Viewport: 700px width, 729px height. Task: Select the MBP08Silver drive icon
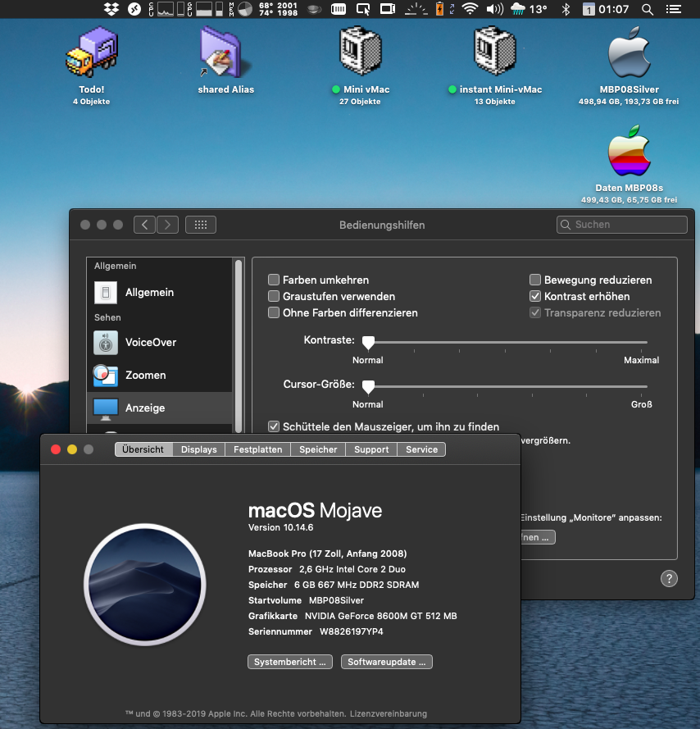[x=629, y=52]
